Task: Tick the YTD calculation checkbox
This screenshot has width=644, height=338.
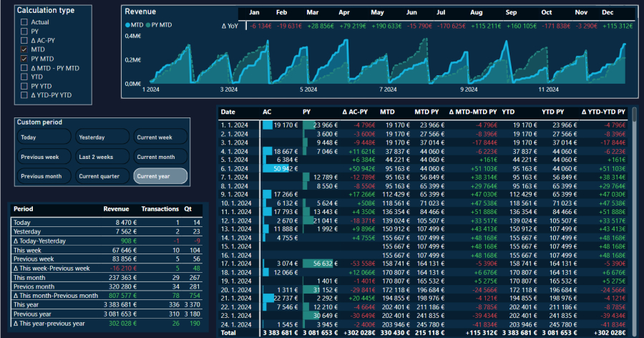Action: (x=24, y=77)
